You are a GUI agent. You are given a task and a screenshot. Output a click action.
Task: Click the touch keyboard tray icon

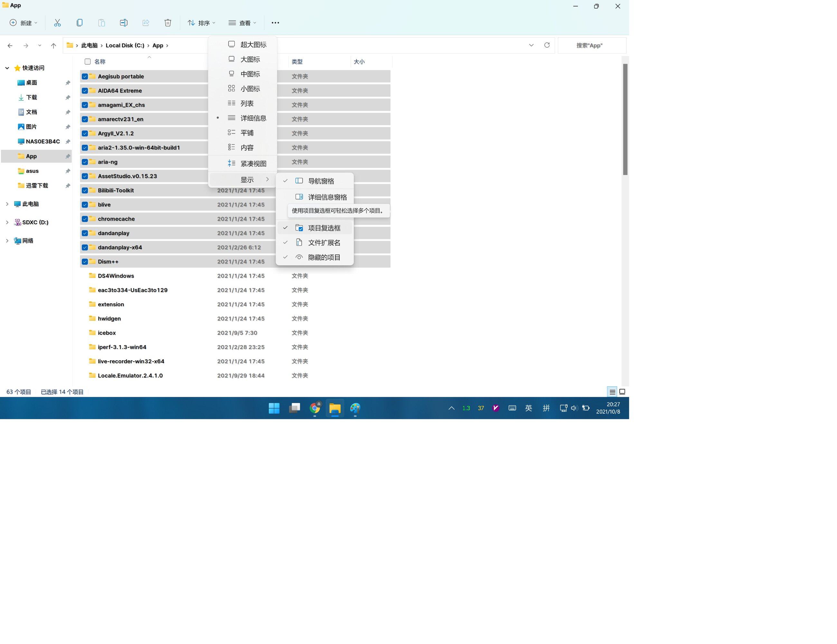pos(512,408)
